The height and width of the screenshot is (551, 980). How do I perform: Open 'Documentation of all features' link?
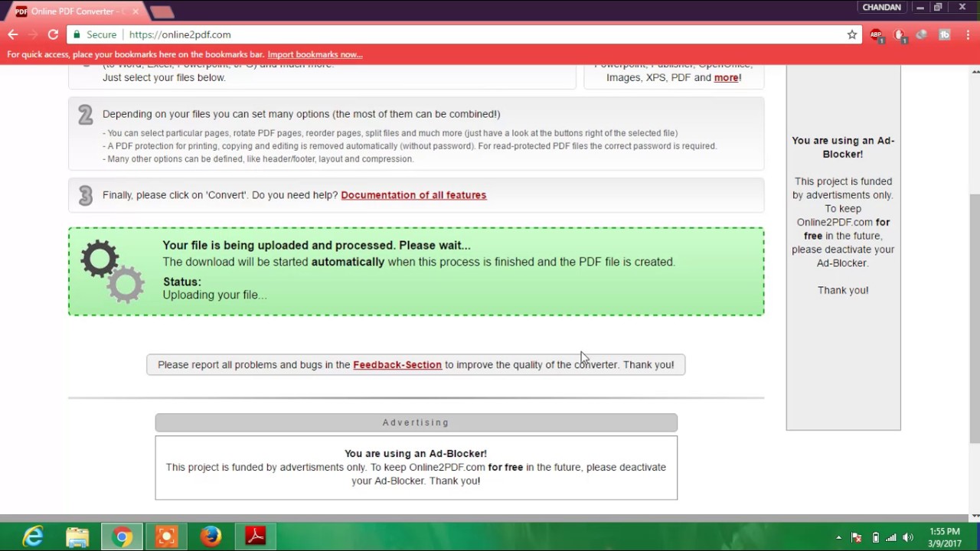(413, 195)
